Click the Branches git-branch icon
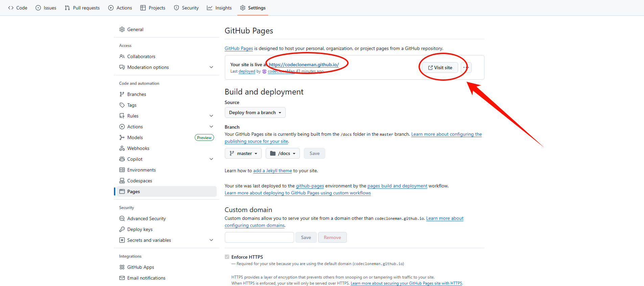This screenshot has width=644, height=286. (x=122, y=94)
